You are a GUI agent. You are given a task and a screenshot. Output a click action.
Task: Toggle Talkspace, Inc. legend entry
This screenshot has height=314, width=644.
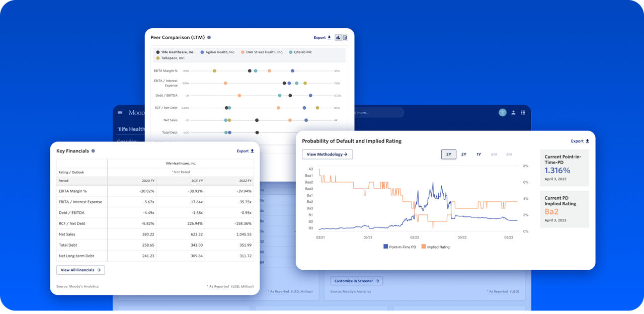pos(171,58)
